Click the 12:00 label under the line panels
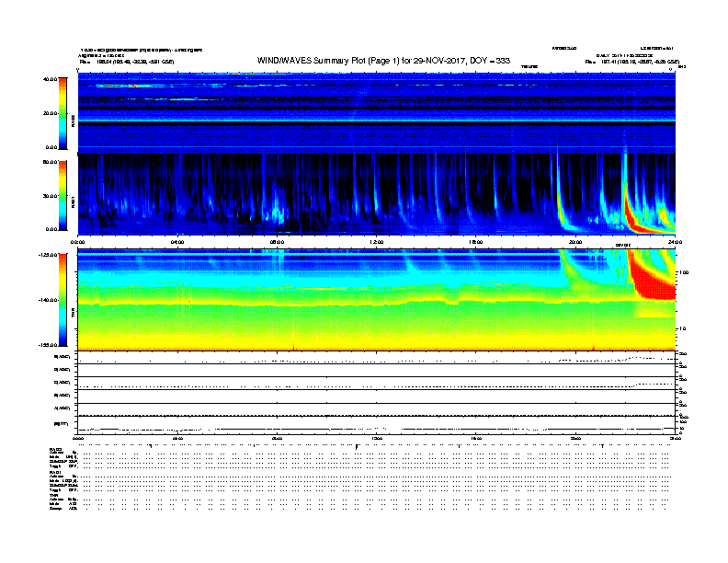This screenshot has width=728, height=563. 377,438
